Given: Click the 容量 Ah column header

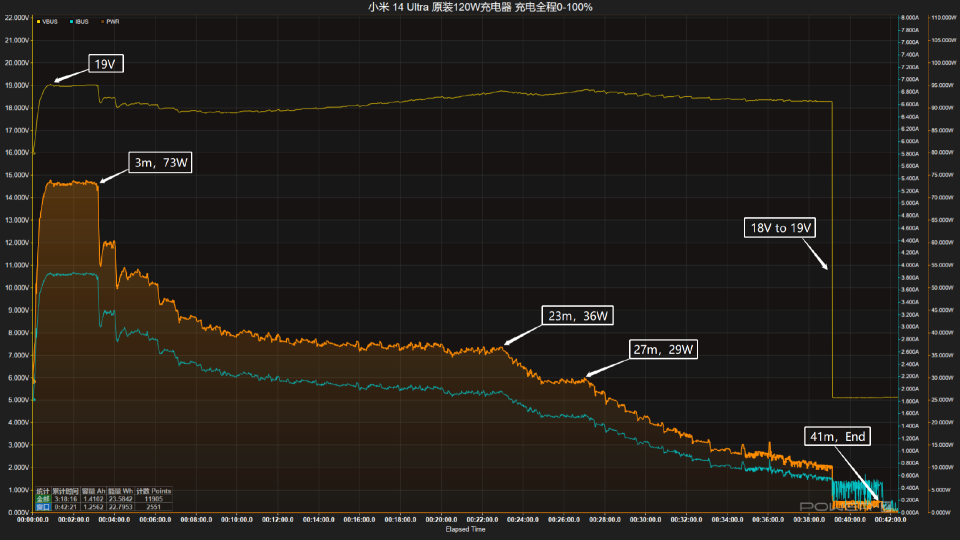Looking at the screenshot, I should pos(94,491).
